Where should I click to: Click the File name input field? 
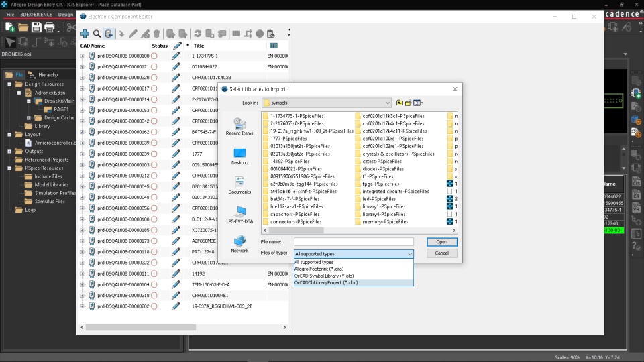(354, 242)
